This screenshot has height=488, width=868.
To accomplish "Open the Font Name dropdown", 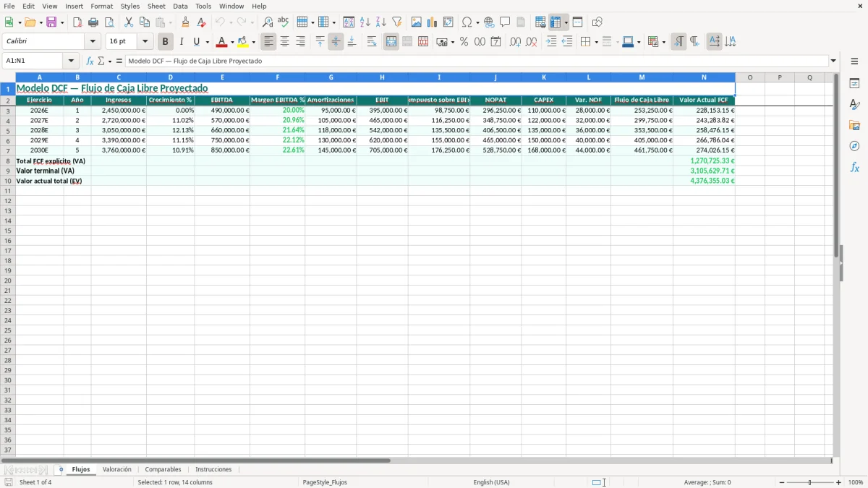I will pyautogui.click(x=93, y=42).
